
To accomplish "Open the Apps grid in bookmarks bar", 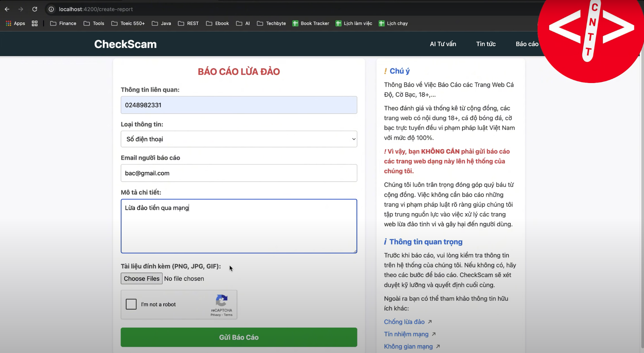I will [x=15, y=23].
